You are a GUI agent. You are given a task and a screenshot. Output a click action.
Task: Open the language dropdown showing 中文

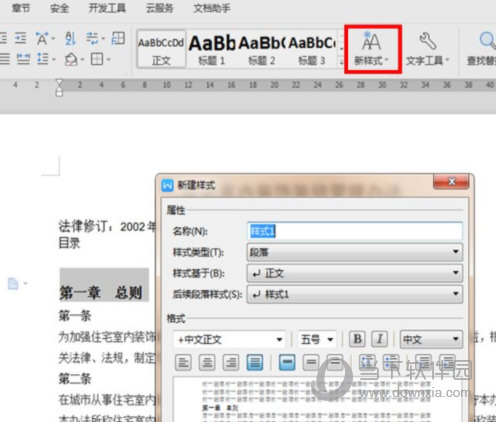[x=431, y=340]
